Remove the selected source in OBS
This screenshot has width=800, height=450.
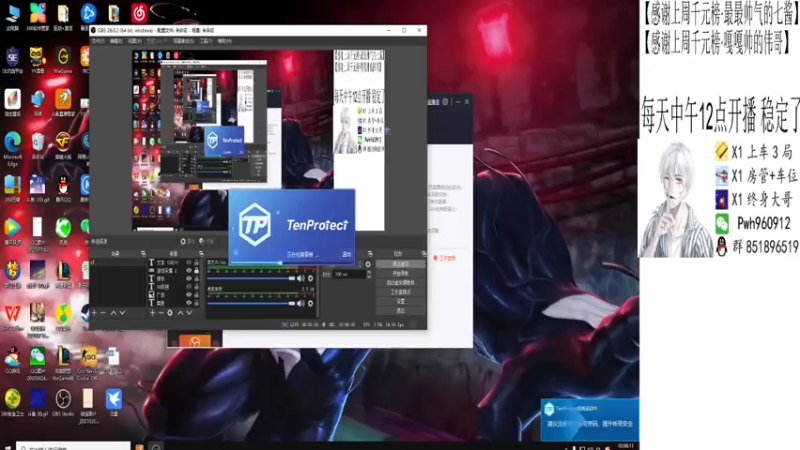161,313
